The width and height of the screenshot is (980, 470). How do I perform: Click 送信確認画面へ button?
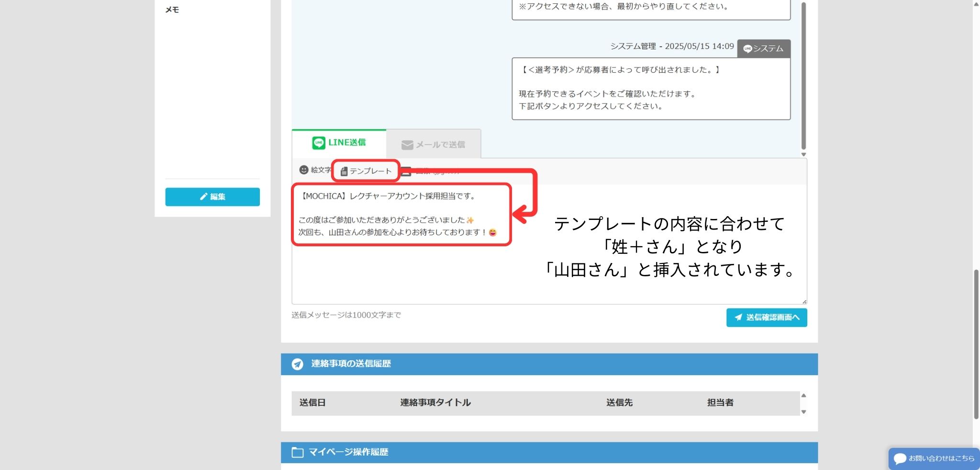click(x=767, y=317)
